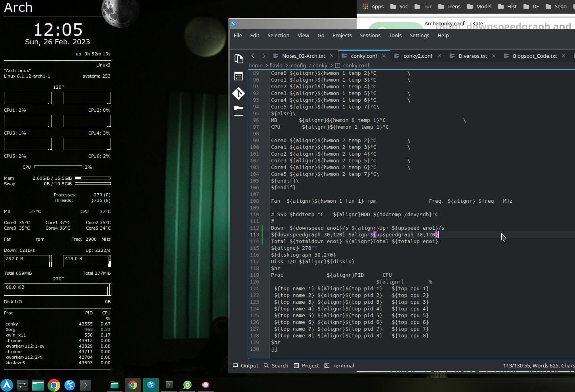Screen dimensions: 575x392
Task: Click the Project button in the bottom bar
Action: 306,365
